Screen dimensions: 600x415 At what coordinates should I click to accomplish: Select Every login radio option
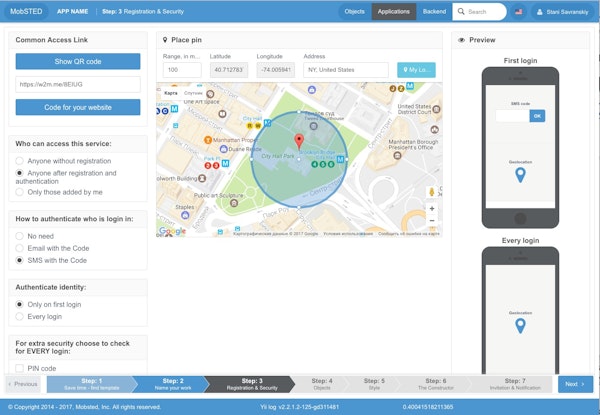19,316
